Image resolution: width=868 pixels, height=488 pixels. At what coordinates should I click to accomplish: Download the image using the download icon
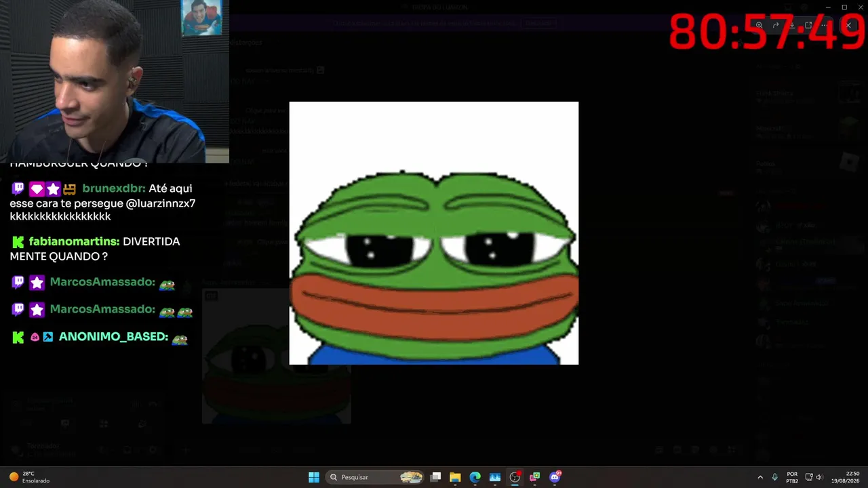pyautogui.click(x=791, y=25)
